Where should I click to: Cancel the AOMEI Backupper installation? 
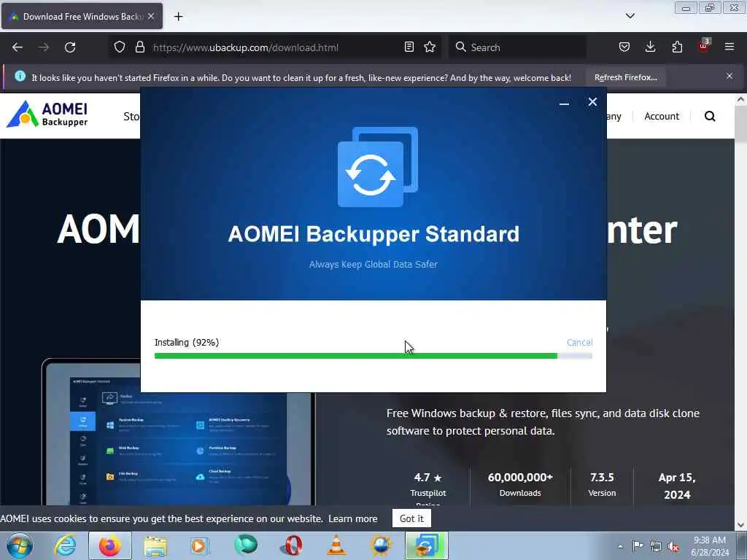click(x=579, y=343)
